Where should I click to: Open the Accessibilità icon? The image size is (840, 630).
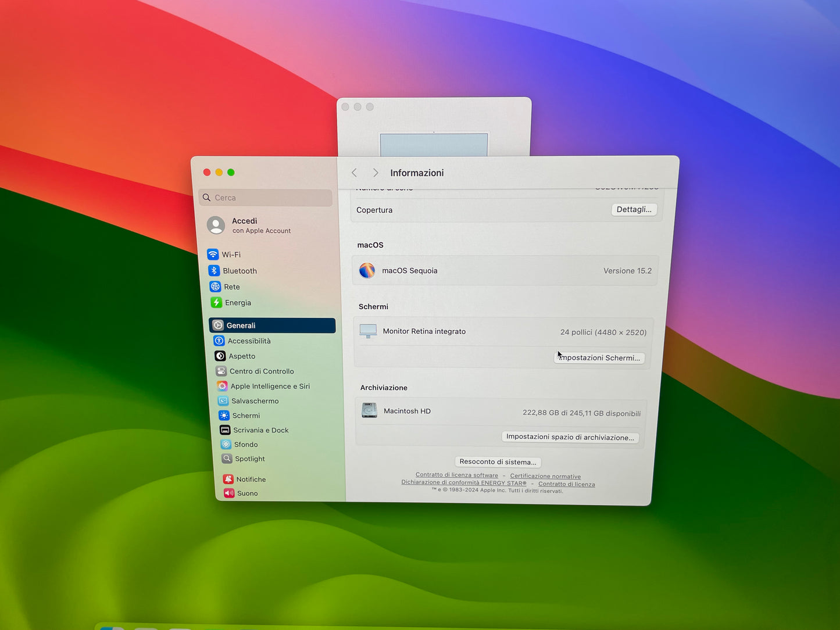coord(219,341)
